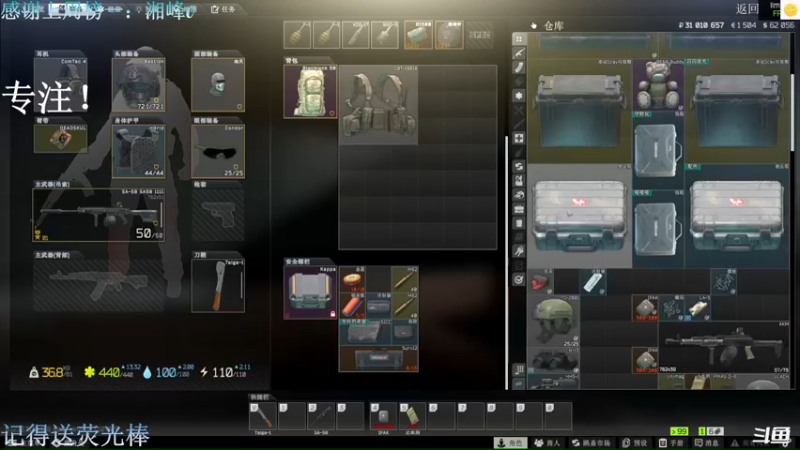
Task: Select the Taiga-1 machete in scabbard slot
Action: [x=218, y=285]
